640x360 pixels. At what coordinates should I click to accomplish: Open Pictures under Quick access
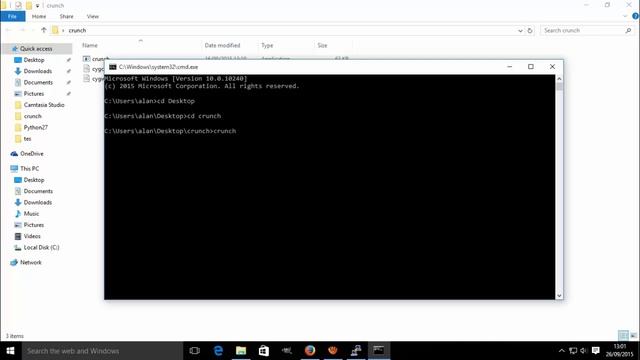click(x=33, y=93)
